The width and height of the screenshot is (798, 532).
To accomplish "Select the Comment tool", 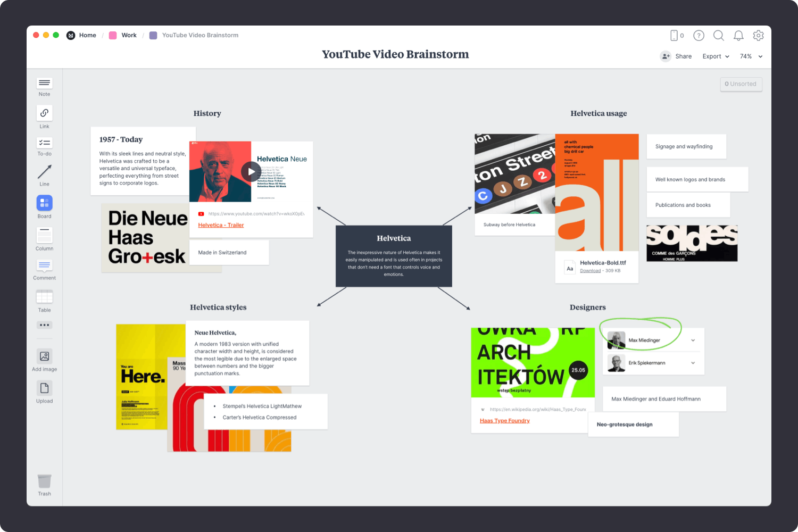I will click(x=44, y=269).
